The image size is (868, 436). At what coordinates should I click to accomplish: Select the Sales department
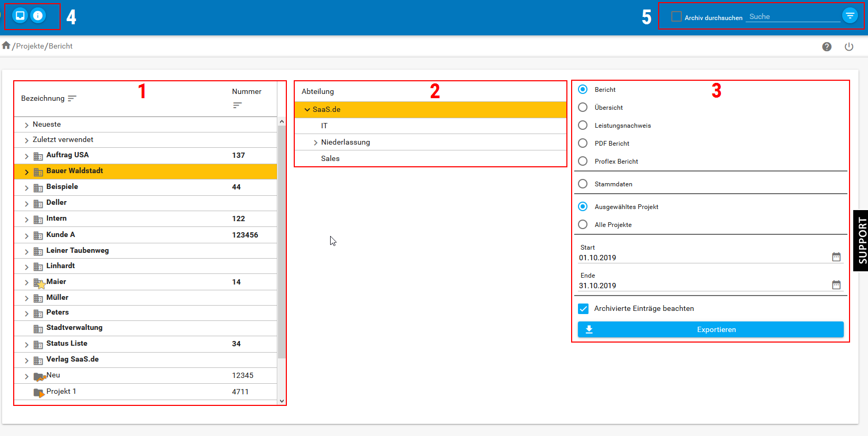click(x=430, y=158)
